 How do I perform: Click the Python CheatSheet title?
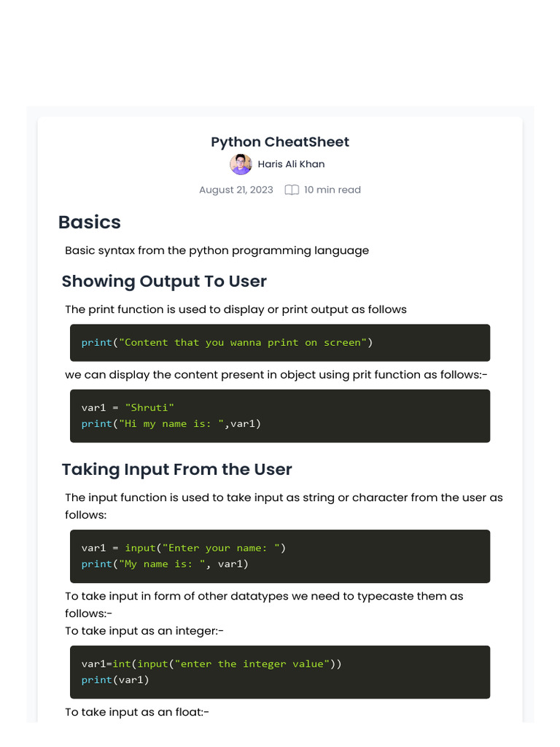(x=280, y=142)
